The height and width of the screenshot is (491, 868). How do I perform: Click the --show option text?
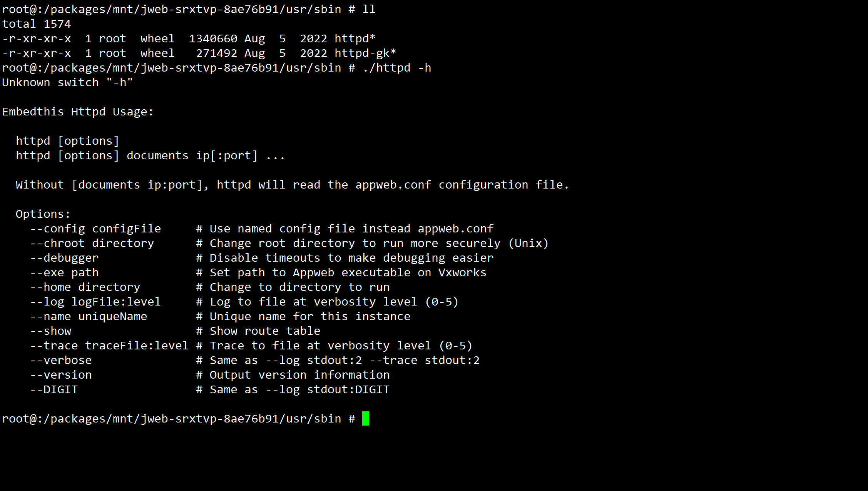click(50, 331)
